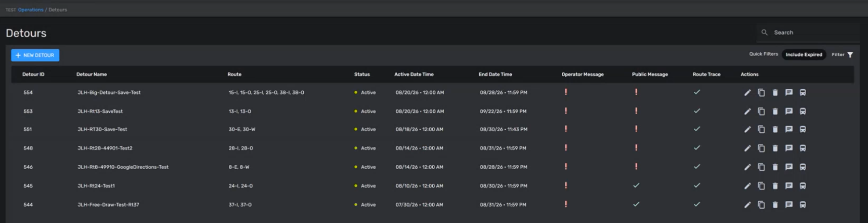Edit detour 554 with the pencil icon

click(x=747, y=93)
